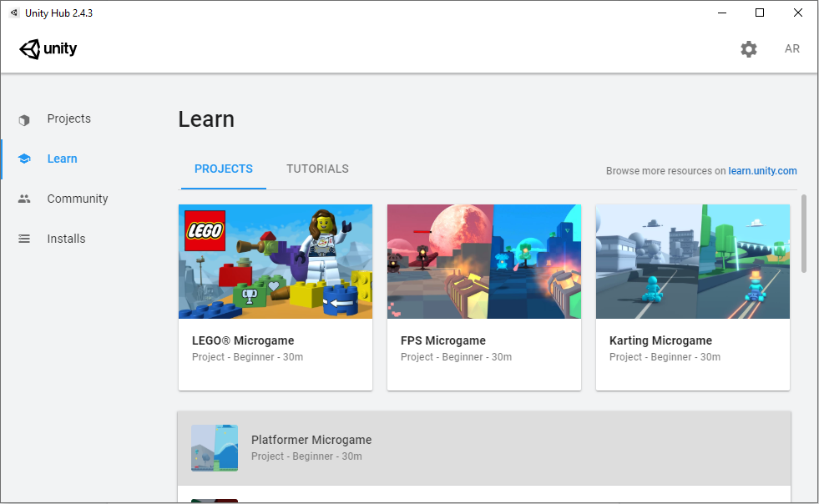Maximize the Unity Hub window

pos(760,13)
